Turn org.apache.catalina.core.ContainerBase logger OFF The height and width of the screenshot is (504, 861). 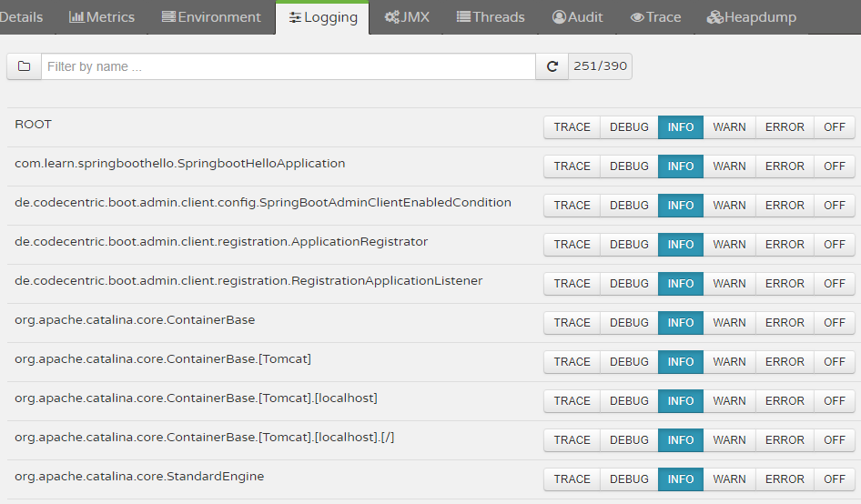pos(834,323)
